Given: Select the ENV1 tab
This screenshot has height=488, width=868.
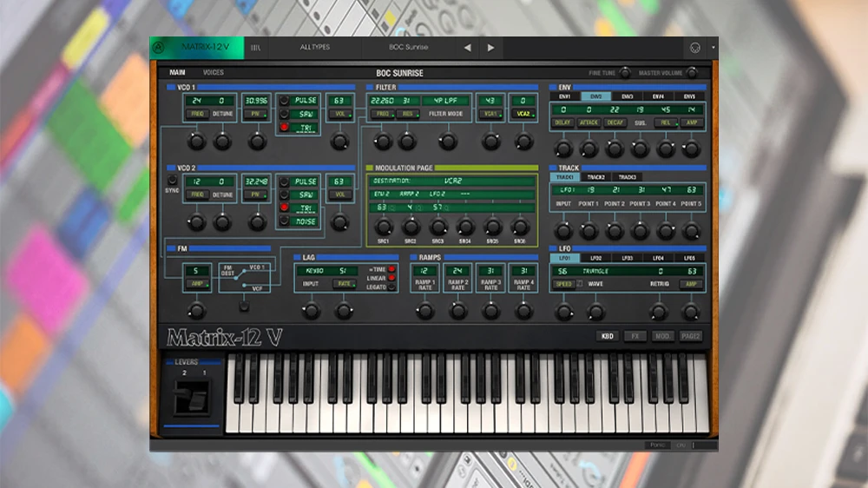Looking at the screenshot, I should (x=565, y=96).
